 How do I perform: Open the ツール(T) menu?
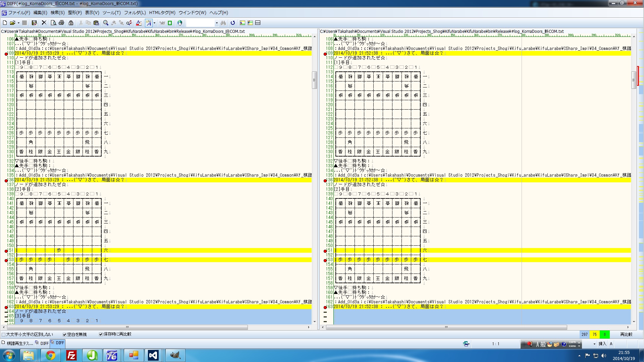[x=111, y=13]
